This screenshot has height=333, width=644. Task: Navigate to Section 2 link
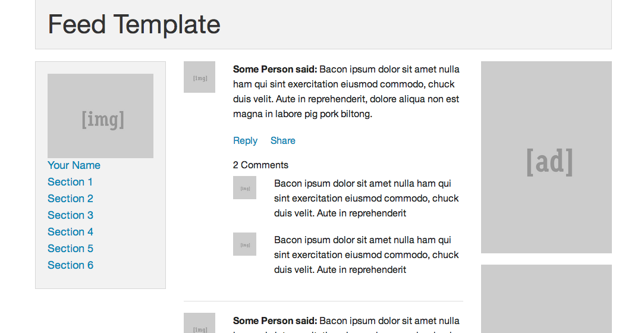(70, 199)
